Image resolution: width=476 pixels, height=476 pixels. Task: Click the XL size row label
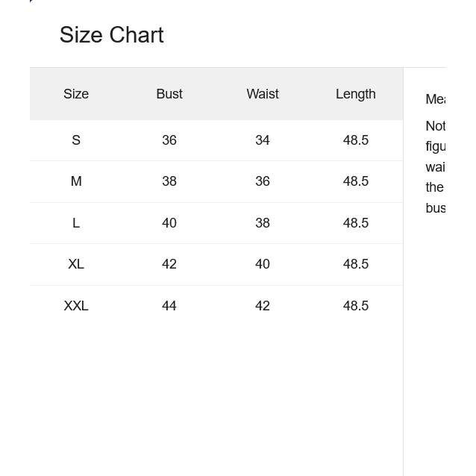pyautogui.click(x=76, y=264)
